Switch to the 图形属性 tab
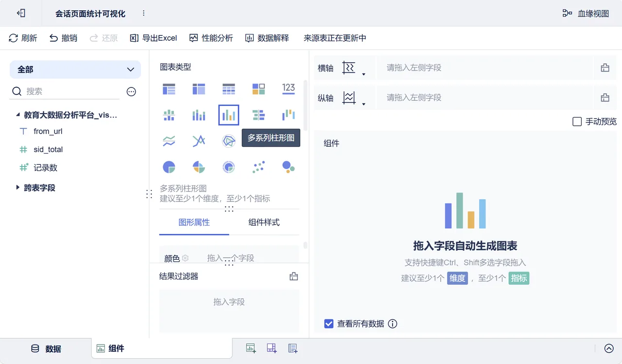 [194, 222]
